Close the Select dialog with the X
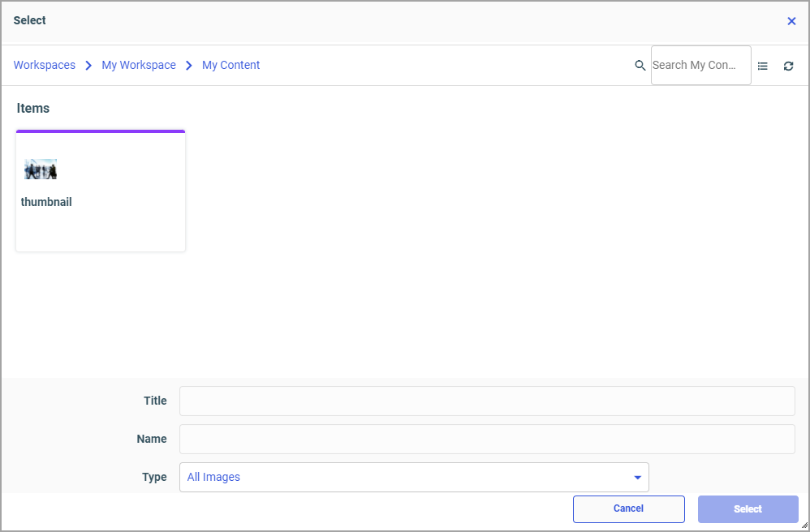 coord(791,20)
